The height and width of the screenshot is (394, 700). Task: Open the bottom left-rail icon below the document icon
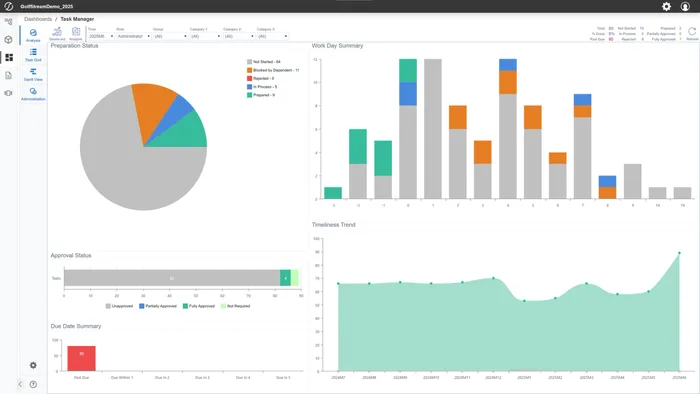tap(8, 93)
